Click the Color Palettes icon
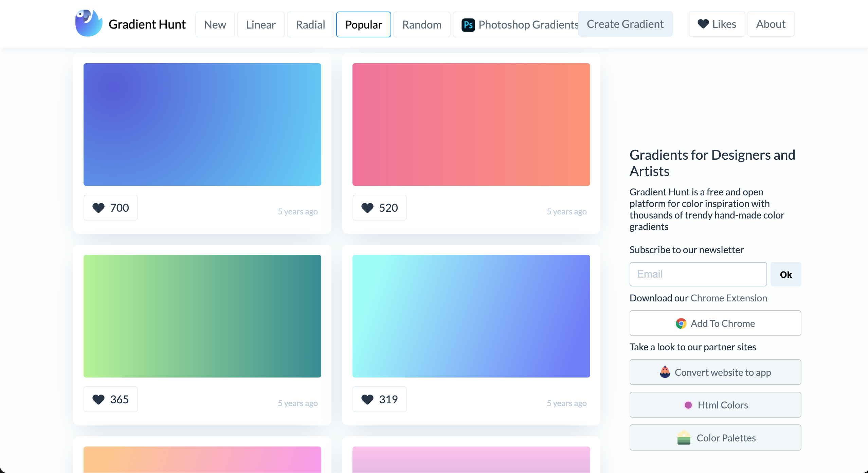 (x=684, y=438)
